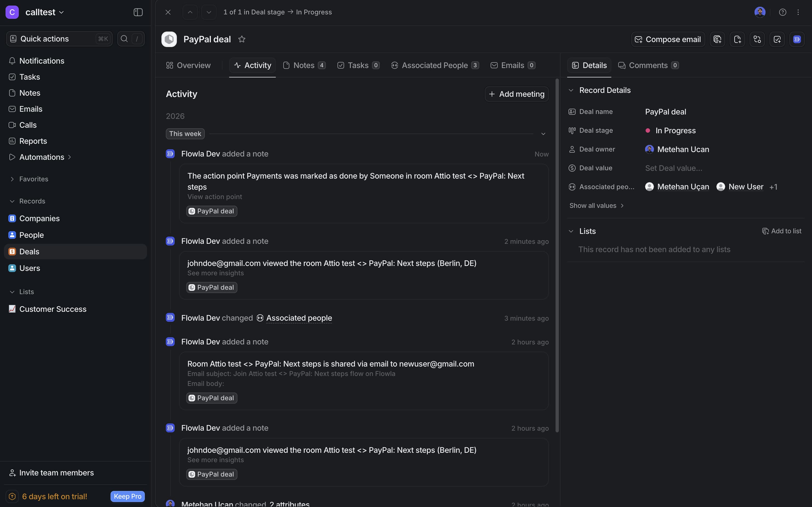The image size is (812, 507).
Task: Click the add note icon in header
Action: 737,39
